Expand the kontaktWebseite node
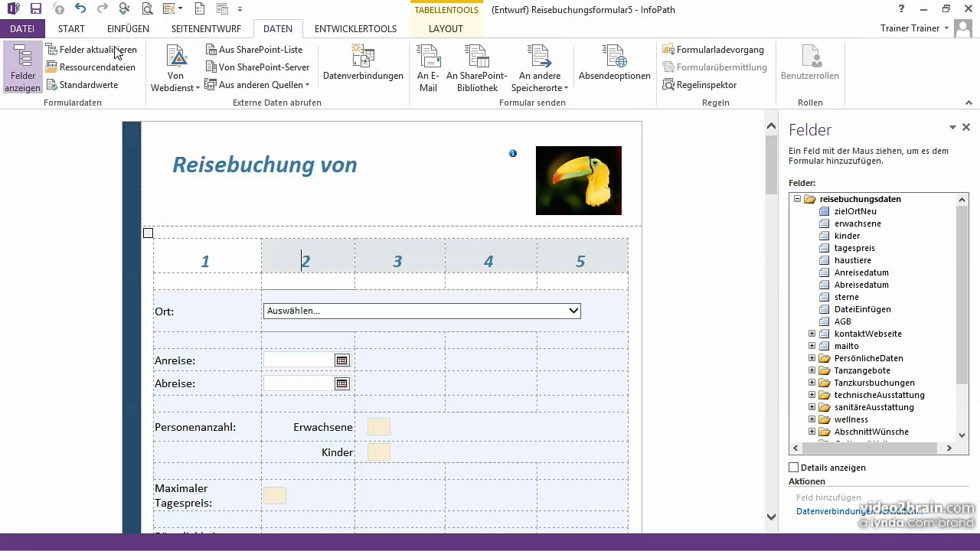Screen dimensions: 980x551 (812, 334)
